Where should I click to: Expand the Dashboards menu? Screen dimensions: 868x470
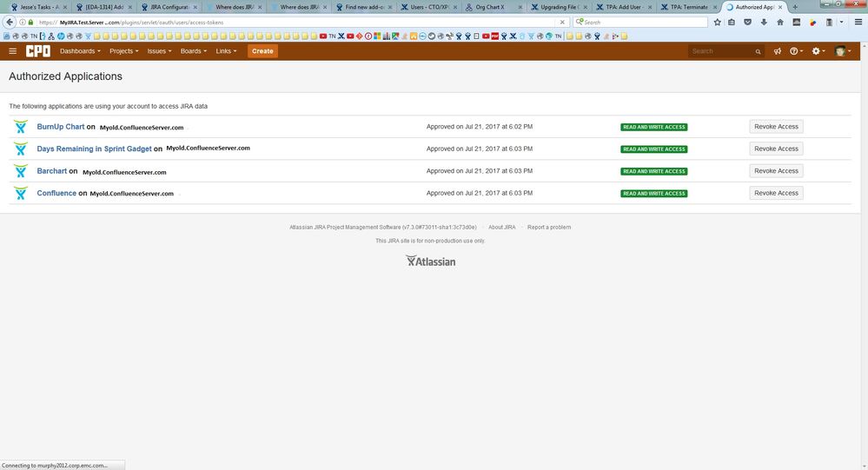pyautogui.click(x=80, y=51)
